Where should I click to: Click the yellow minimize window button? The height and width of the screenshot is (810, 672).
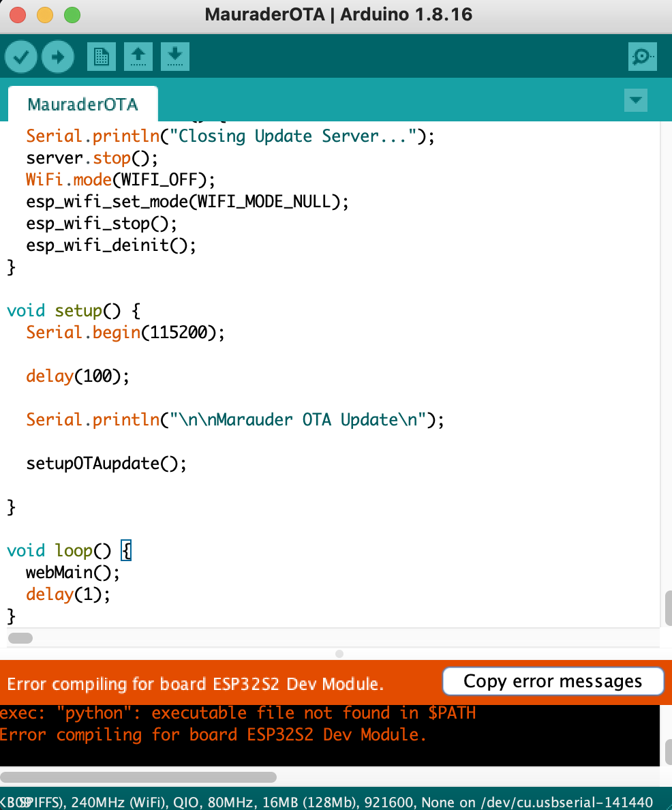[x=45, y=14]
